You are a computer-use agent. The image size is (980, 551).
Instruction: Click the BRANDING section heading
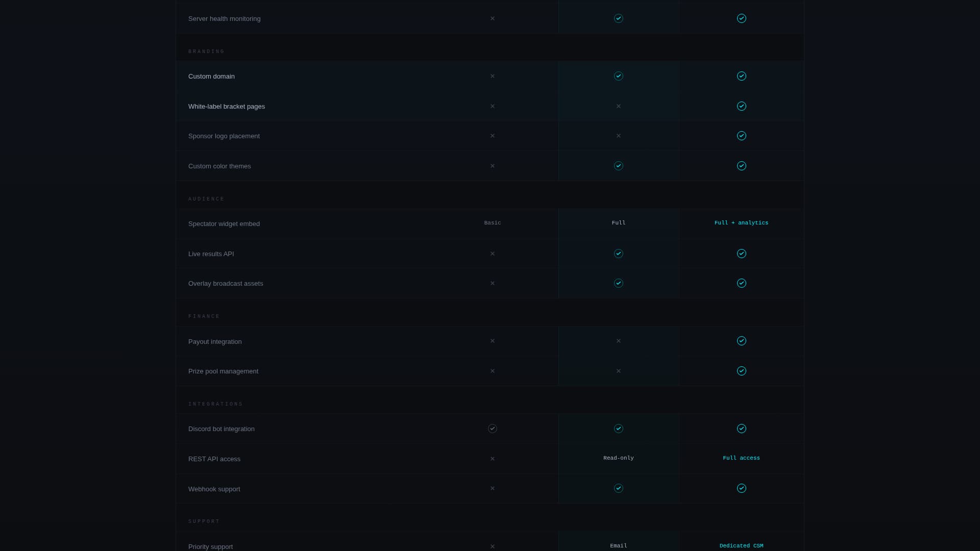[207, 52]
